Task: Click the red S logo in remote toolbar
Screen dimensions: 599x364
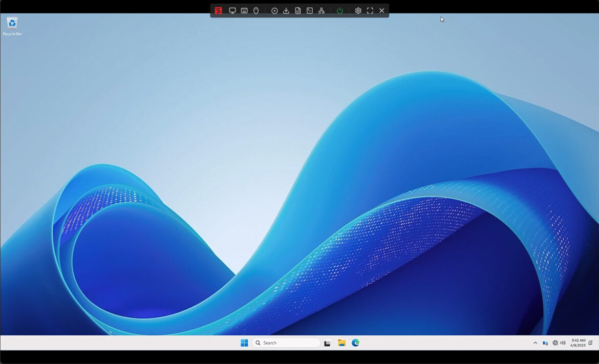Action: point(218,11)
